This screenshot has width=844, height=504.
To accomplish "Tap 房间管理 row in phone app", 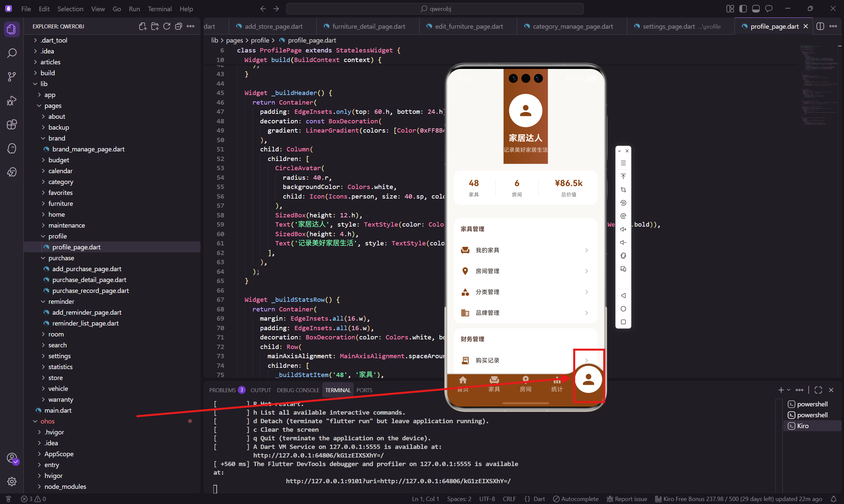I will coord(525,271).
